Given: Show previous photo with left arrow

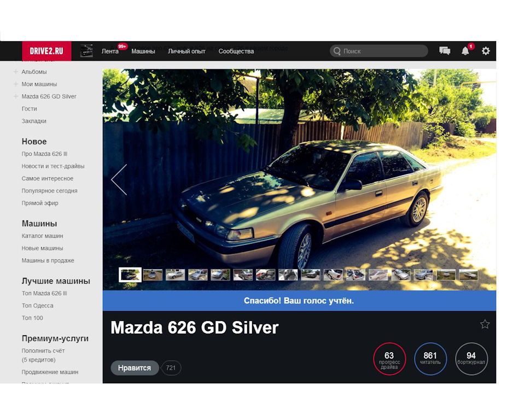Looking at the screenshot, I should [x=119, y=179].
